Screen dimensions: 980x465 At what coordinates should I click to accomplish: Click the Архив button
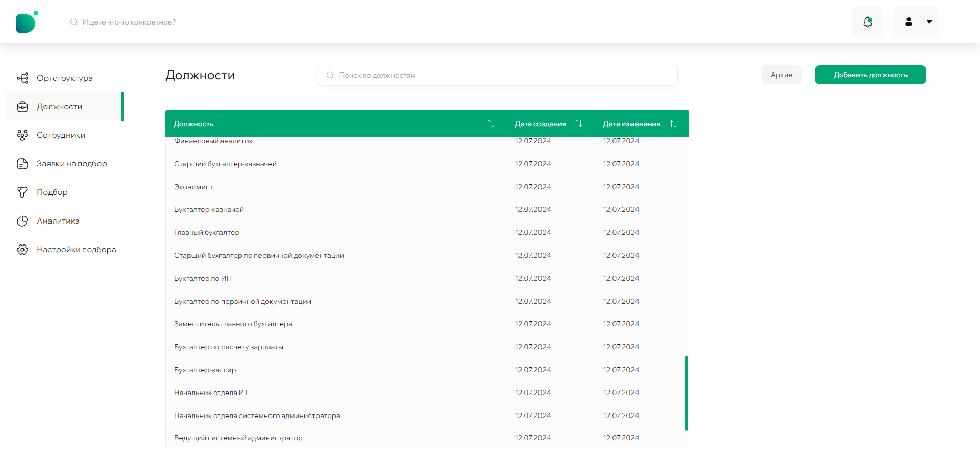pyautogui.click(x=781, y=75)
